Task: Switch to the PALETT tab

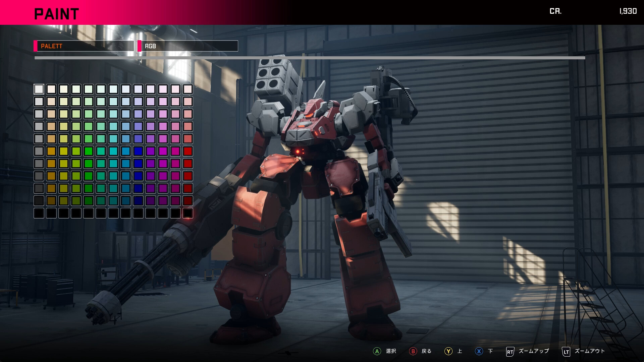Action: coord(84,46)
